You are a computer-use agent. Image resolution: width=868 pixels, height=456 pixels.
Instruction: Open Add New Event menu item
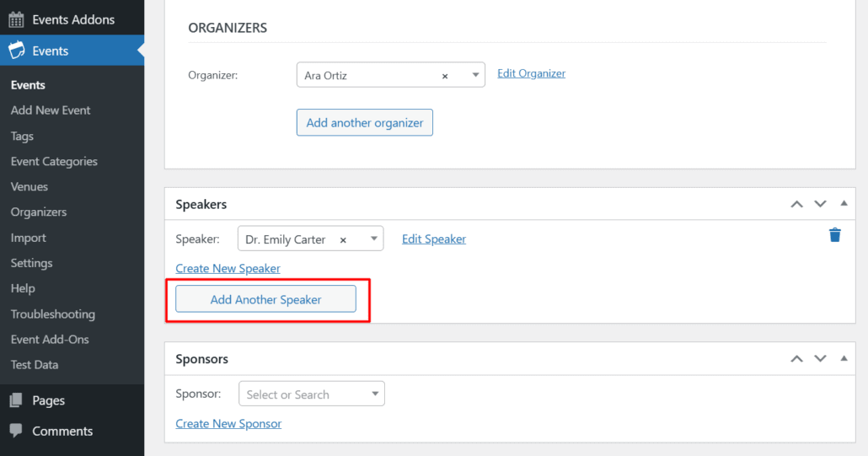point(51,110)
